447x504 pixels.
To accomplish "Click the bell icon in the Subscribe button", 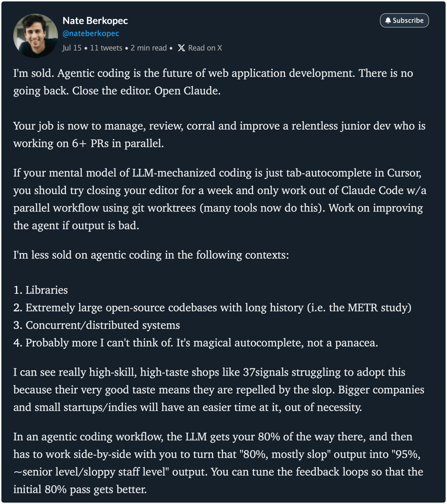I will tap(388, 20).
